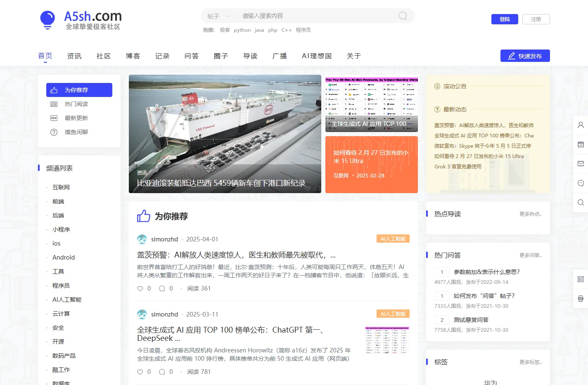Click the 滚动公告 icon

pyautogui.click(x=437, y=86)
